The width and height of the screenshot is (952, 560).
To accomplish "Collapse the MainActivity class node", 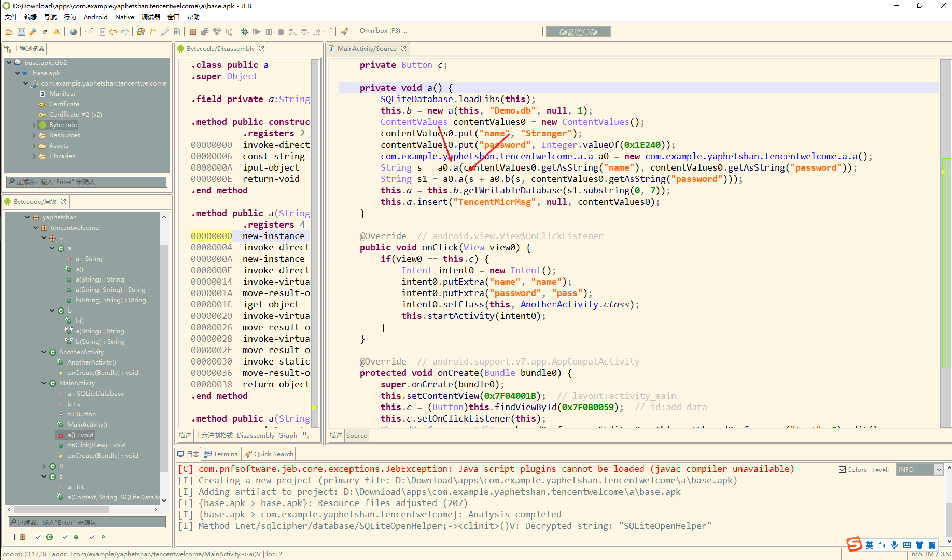I will [44, 383].
